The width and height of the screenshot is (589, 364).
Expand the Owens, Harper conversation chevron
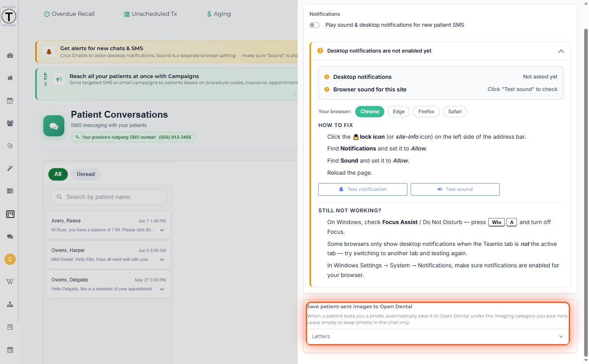(x=162, y=260)
